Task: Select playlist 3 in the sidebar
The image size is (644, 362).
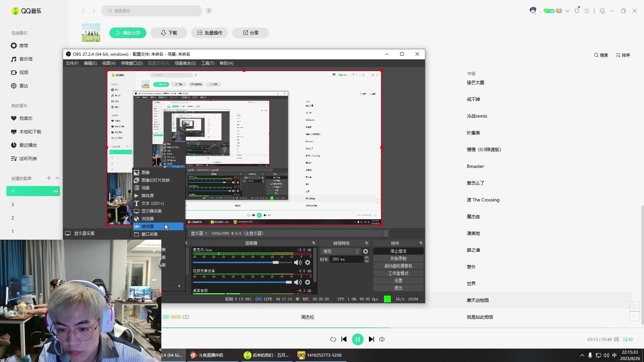Action: [x=33, y=204]
